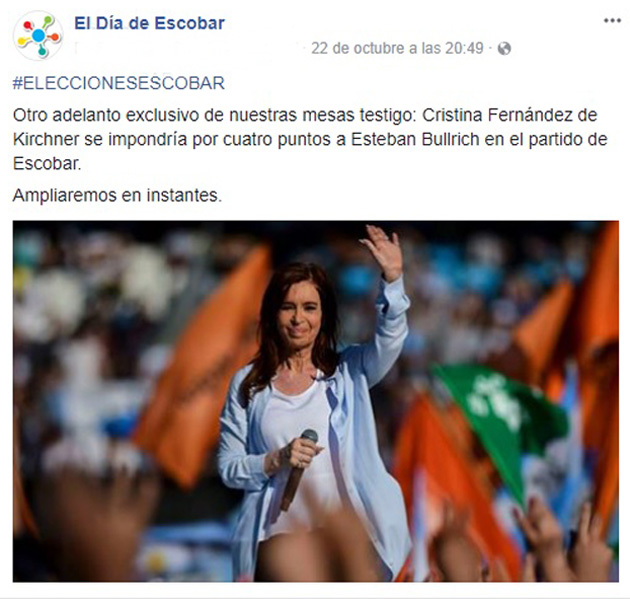630x599 pixels.
Task: Open El Día de Escobar profile picture
Action: point(38,35)
